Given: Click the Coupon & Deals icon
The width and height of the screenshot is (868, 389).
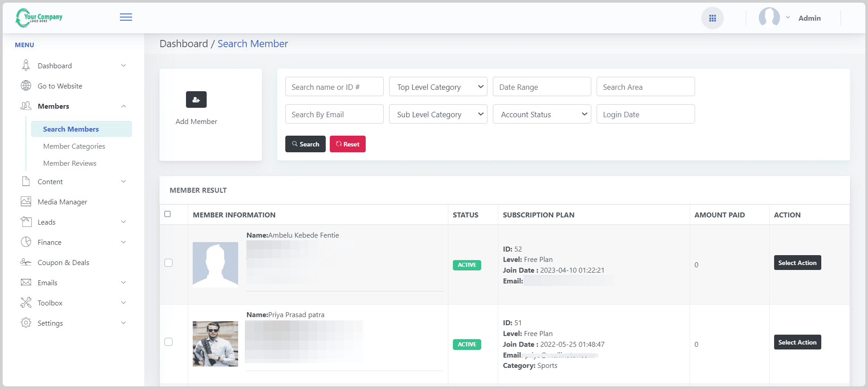Looking at the screenshot, I should coord(26,262).
